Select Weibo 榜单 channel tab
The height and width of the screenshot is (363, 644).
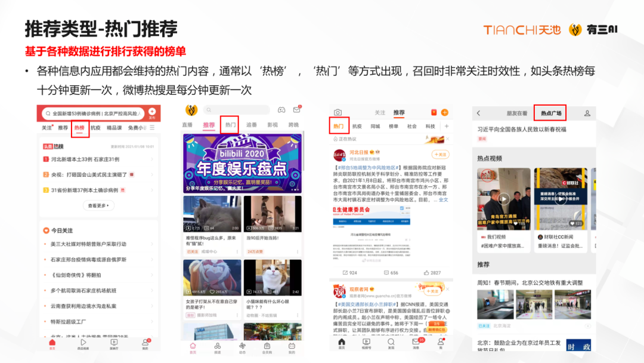(x=394, y=126)
